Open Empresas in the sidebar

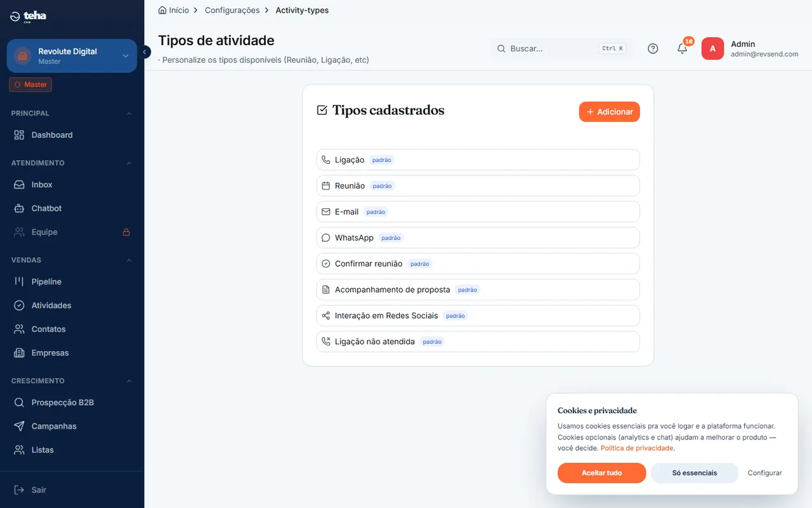72,353
